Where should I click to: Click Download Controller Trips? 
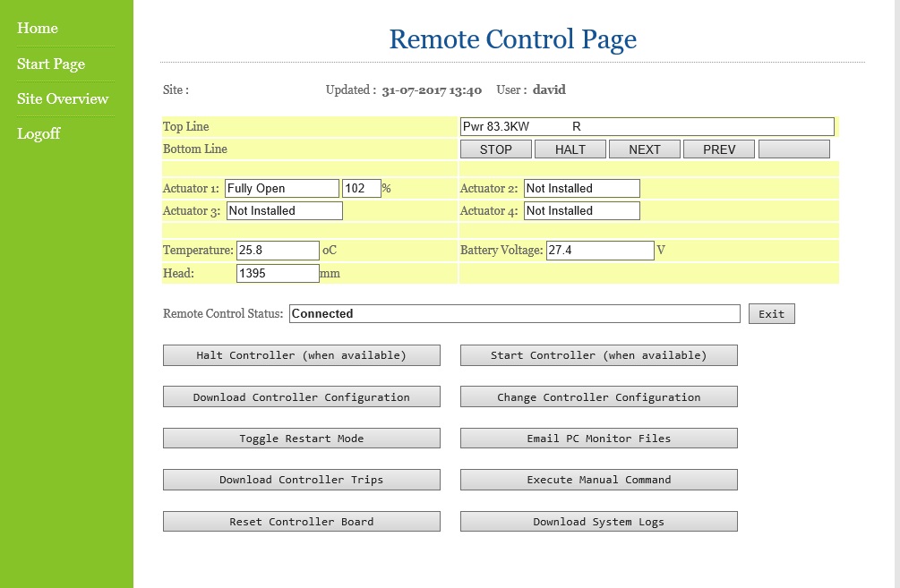pos(301,480)
